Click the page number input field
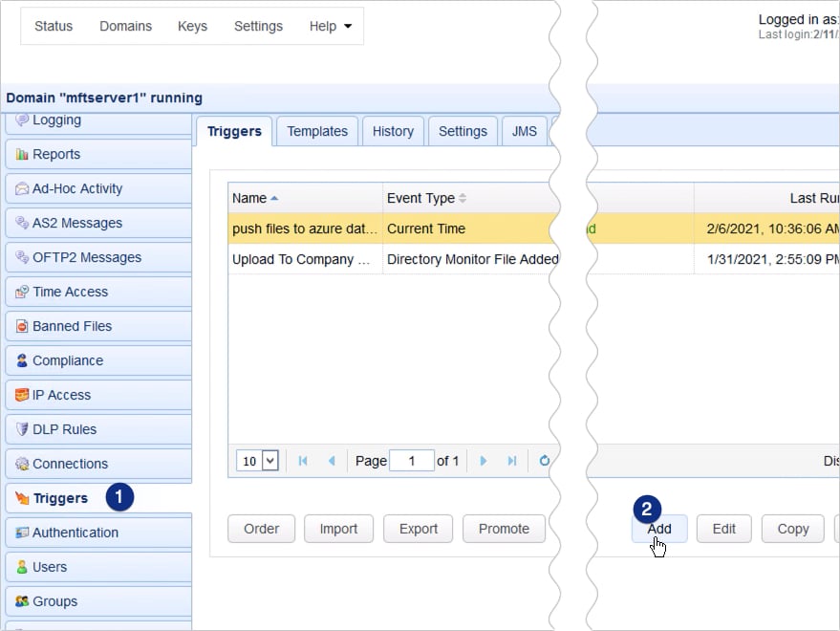Screen dimensions: 840x631 [412, 461]
